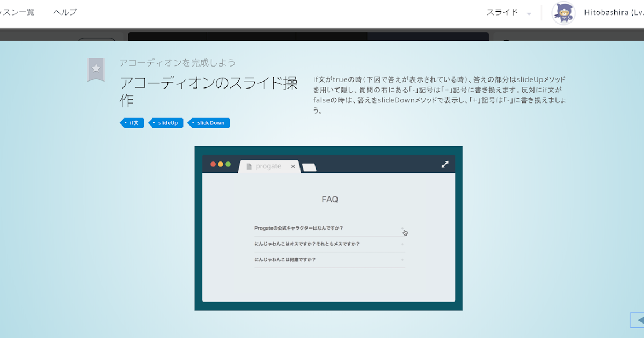Screen dimensions: 644x338
Task: Open the ヘルプ menu
Action: (x=64, y=12)
